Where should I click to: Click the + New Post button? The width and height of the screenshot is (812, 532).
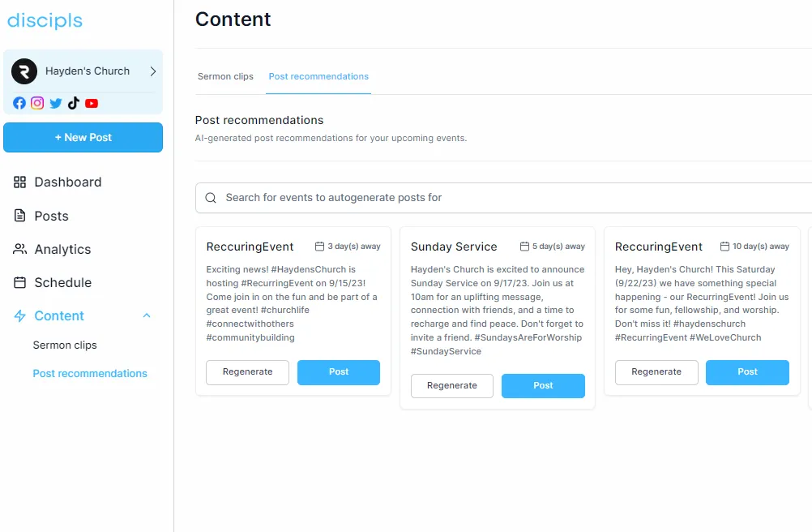pos(83,137)
